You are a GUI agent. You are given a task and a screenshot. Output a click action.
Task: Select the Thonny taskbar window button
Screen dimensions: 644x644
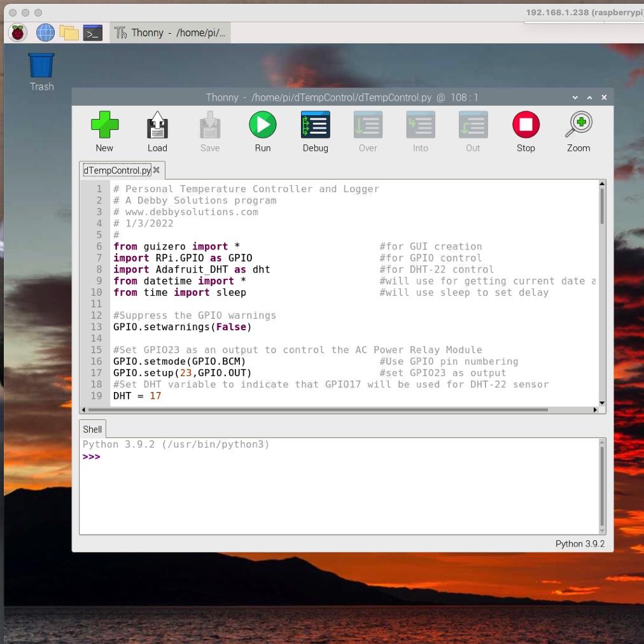point(170,32)
